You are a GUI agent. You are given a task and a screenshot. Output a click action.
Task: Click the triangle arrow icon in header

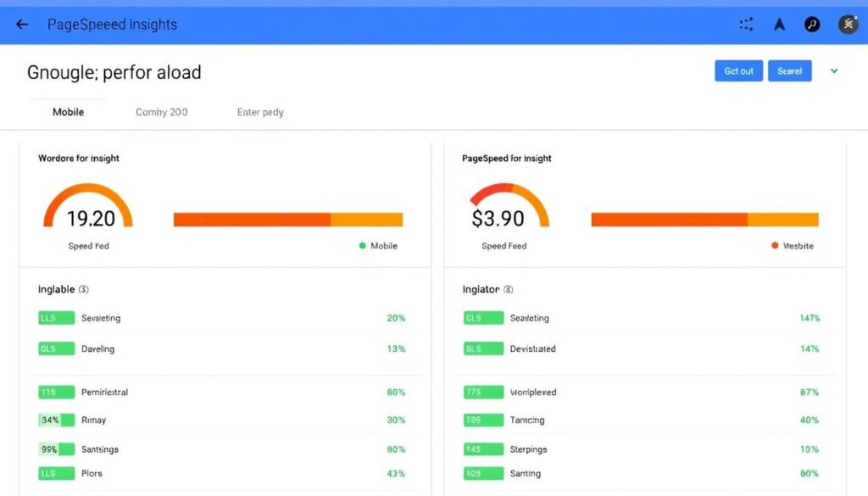pos(780,25)
